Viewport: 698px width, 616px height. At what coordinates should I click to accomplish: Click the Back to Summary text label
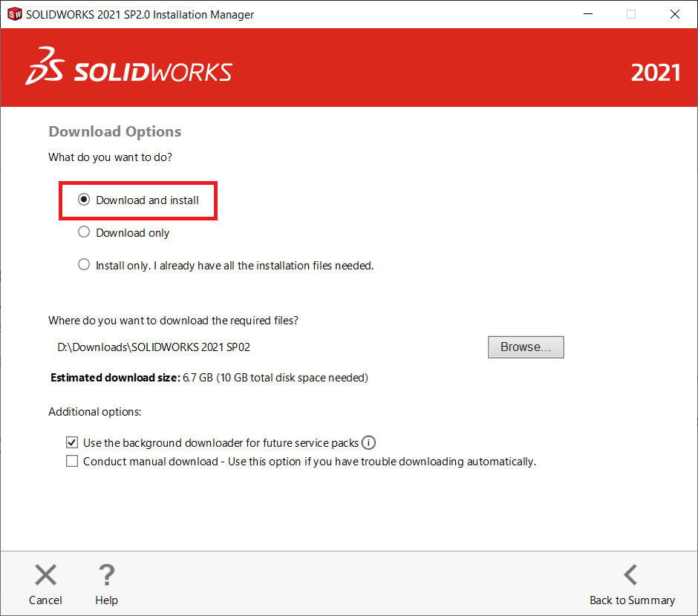point(632,600)
